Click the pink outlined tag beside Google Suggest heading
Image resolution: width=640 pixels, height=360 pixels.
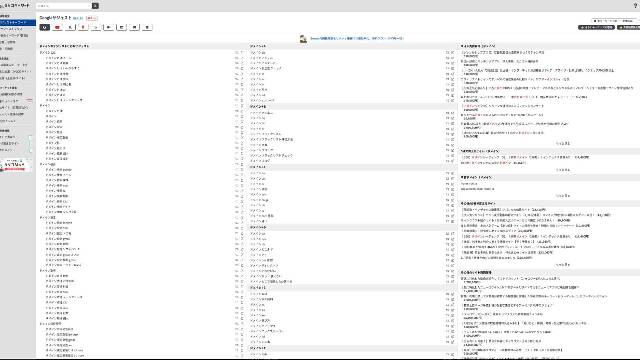[91, 18]
